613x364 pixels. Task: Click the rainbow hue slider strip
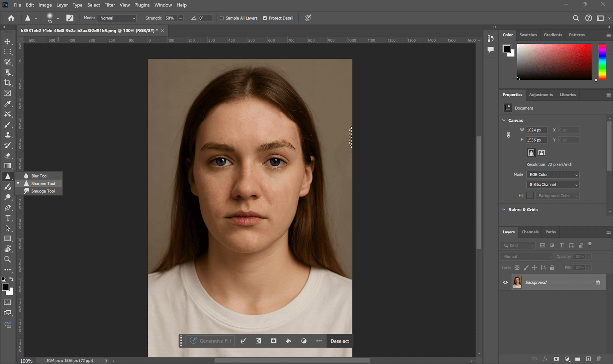pyautogui.click(x=602, y=62)
